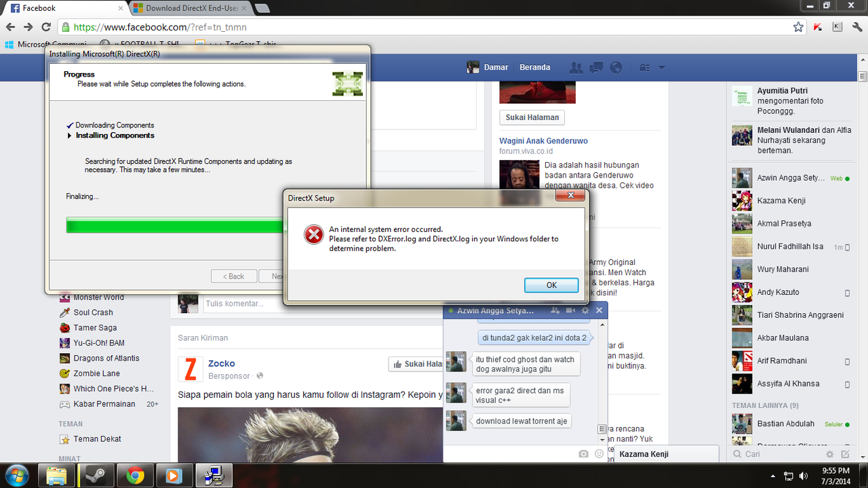Viewport: 868px width, 488px height.
Task: Open chat sidebar settings gear
Action: (830, 454)
